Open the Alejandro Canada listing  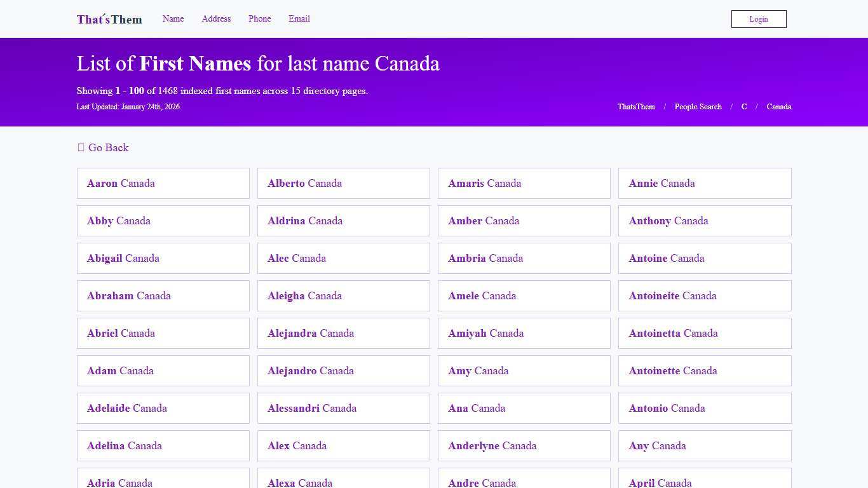click(310, 370)
